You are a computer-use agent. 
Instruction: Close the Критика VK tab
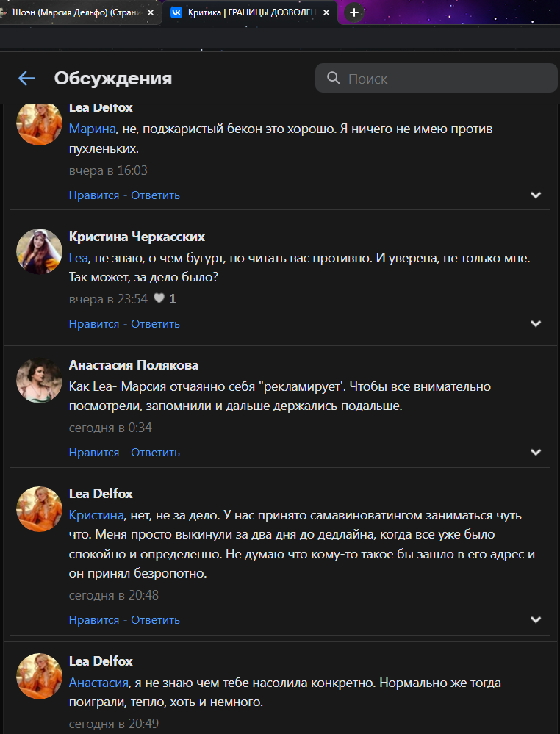click(x=326, y=12)
